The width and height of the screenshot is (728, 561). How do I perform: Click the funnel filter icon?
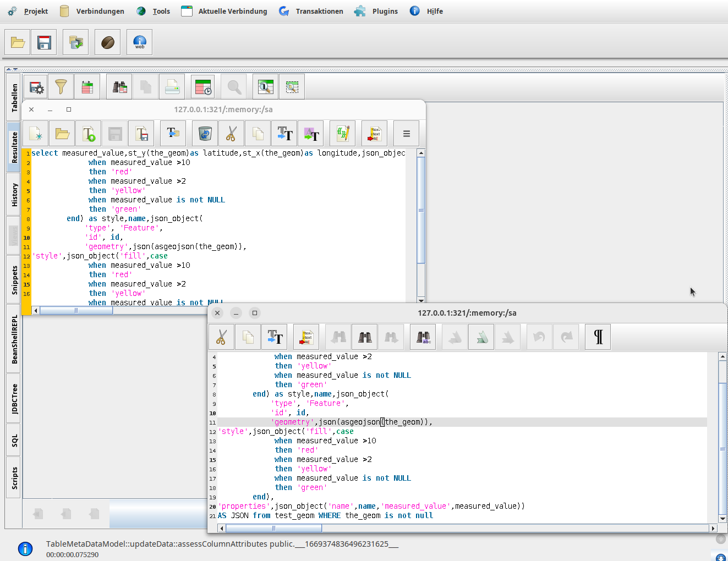61,87
